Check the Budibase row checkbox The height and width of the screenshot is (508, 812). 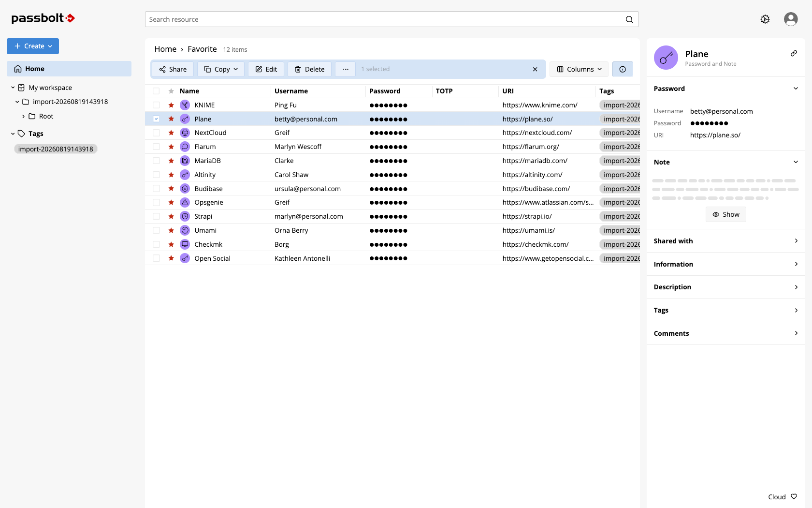tap(156, 189)
